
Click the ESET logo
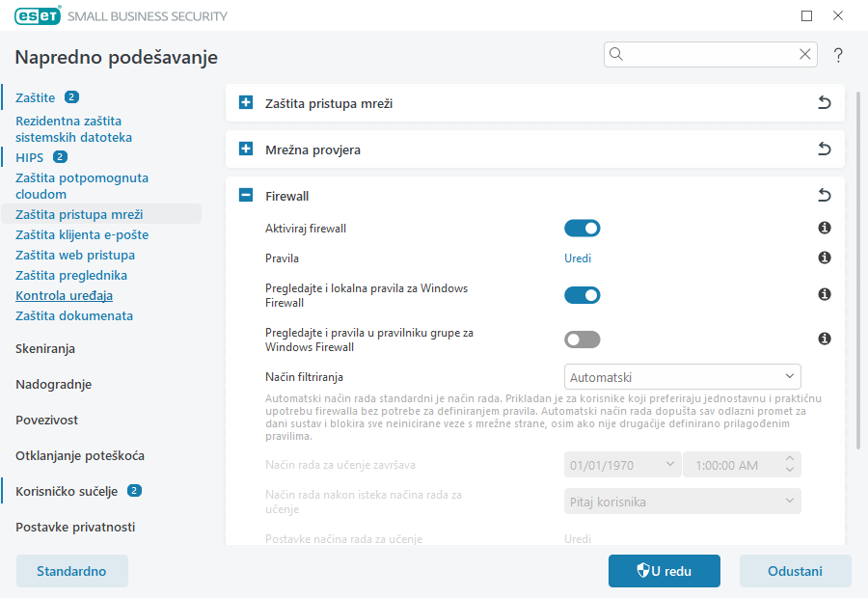coord(36,15)
